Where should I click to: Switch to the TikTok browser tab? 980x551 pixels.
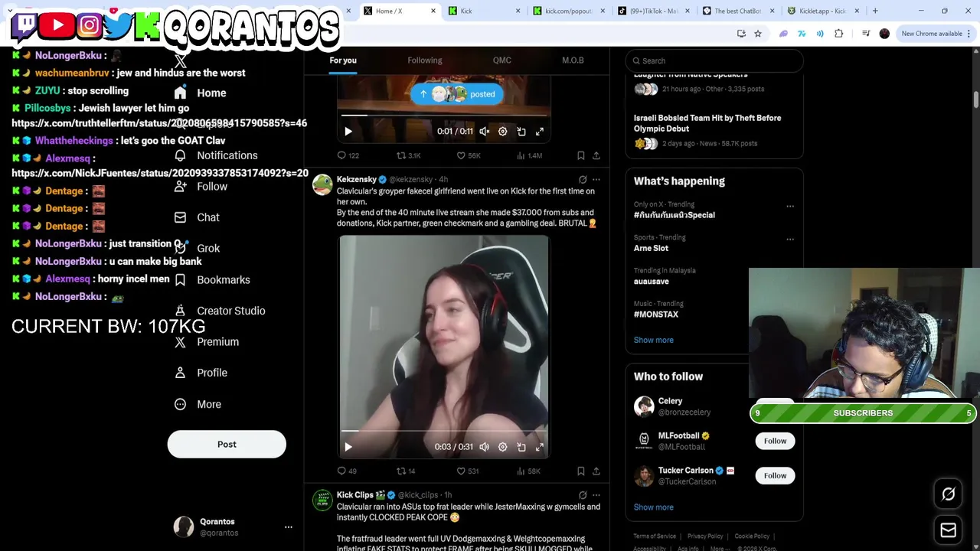(x=652, y=11)
